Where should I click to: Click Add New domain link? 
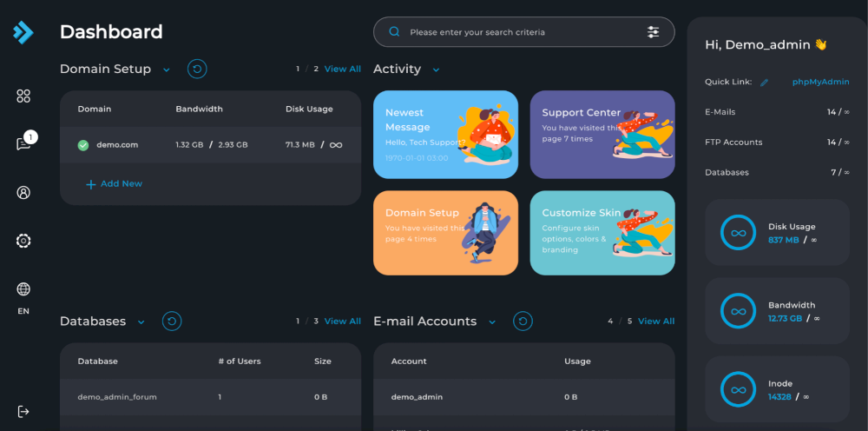pyautogui.click(x=114, y=184)
